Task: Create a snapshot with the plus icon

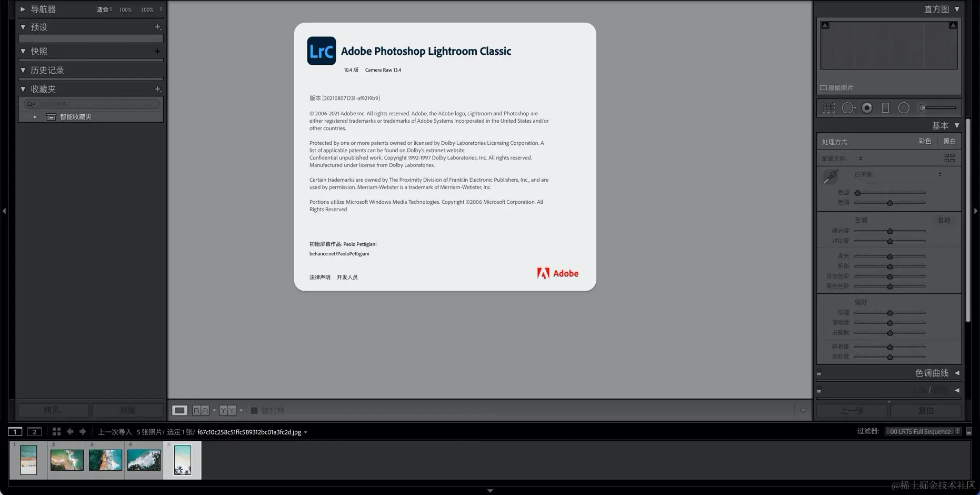Action: click(x=157, y=51)
